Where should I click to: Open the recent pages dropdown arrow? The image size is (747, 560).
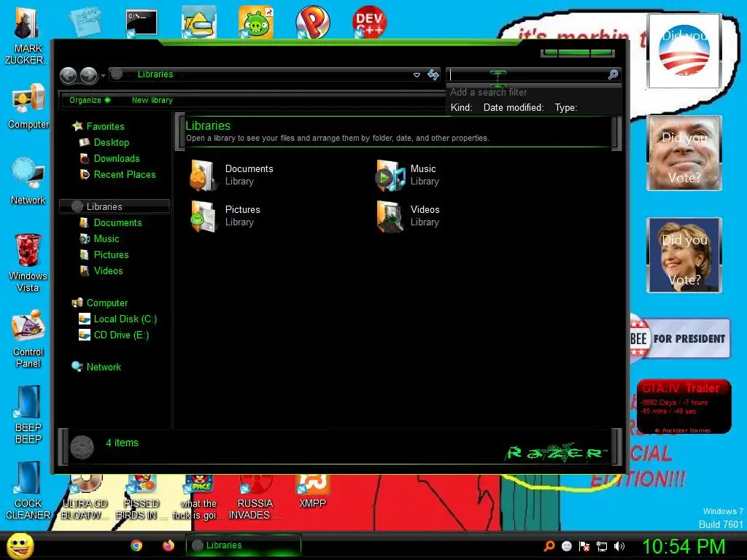click(103, 75)
